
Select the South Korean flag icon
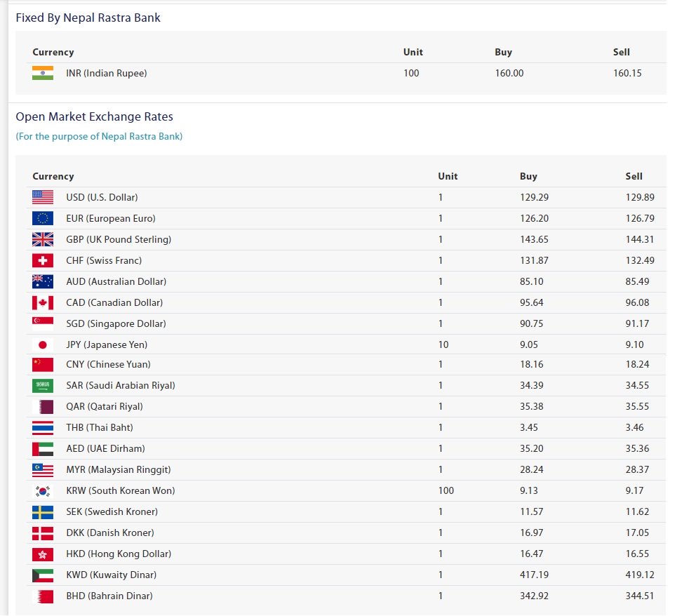pos(43,490)
